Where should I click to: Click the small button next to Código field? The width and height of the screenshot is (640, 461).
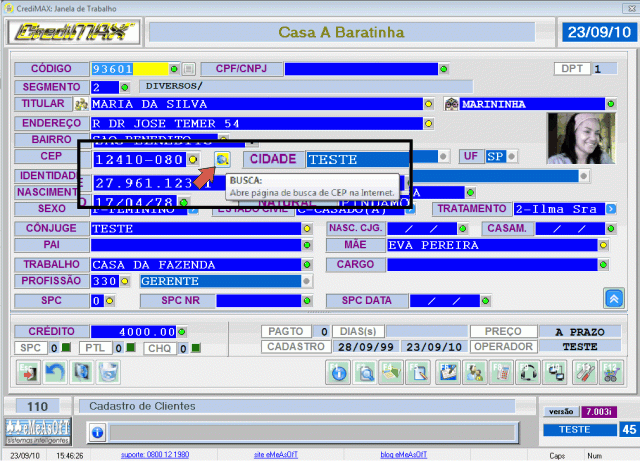188,69
